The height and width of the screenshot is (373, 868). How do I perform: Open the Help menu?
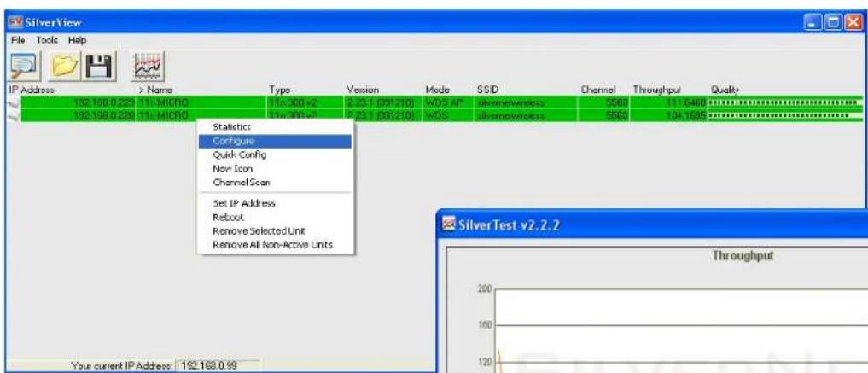(78, 40)
